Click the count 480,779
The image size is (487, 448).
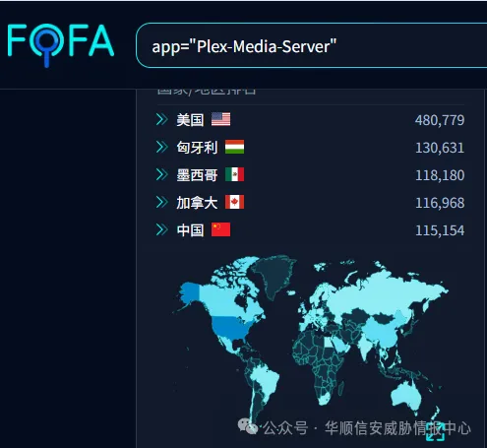[x=440, y=120]
